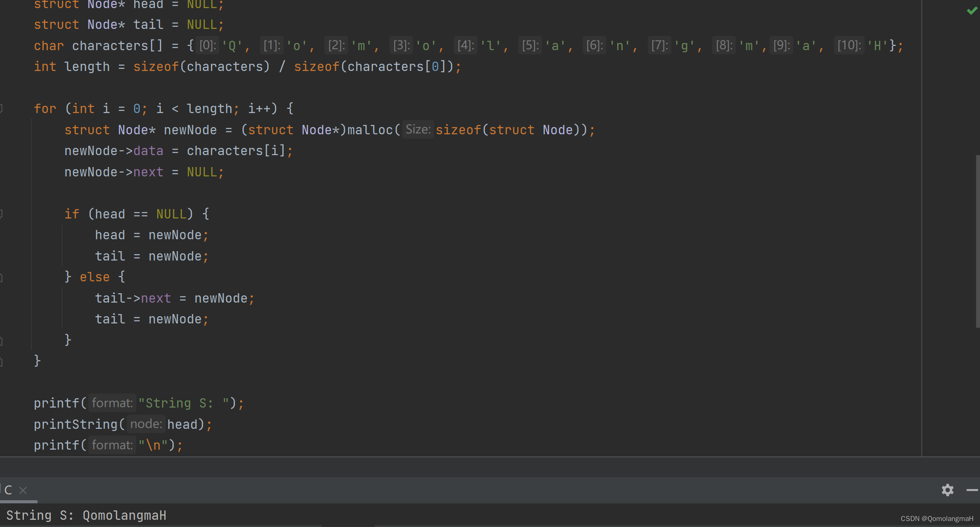Hide the run panel with minimize dash
Image resolution: width=980 pixels, height=527 pixels.
pyautogui.click(x=972, y=490)
